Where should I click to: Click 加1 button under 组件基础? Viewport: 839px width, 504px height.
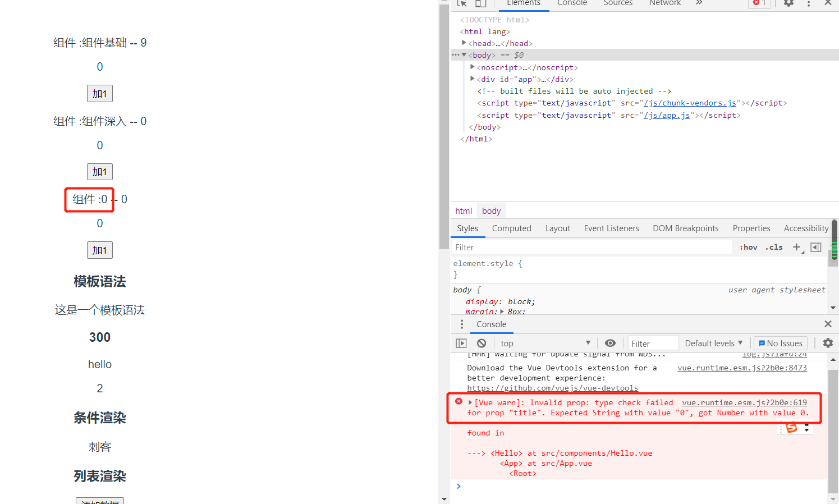pyautogui.click(x=100, y=94)
